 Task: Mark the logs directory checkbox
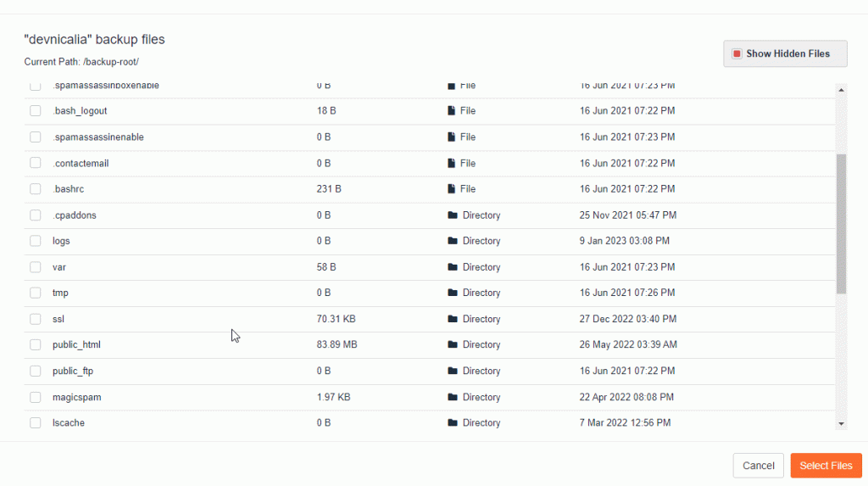click(x=36, y=241)
